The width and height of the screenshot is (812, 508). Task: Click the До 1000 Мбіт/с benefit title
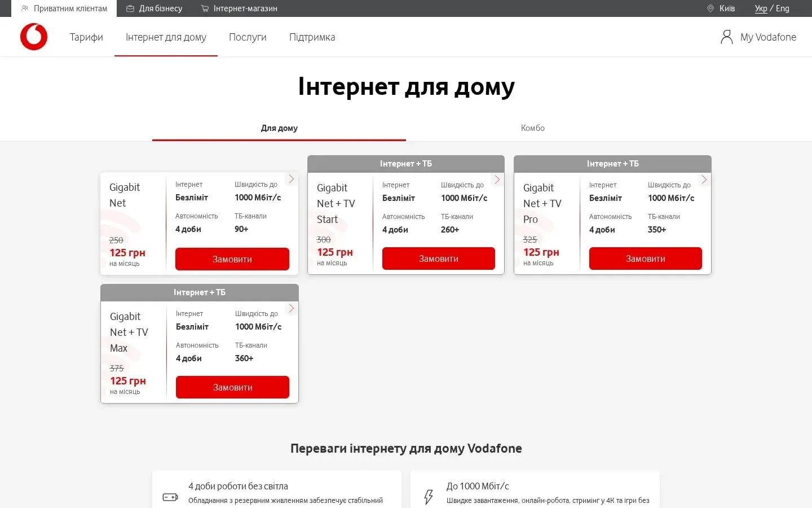478,486
